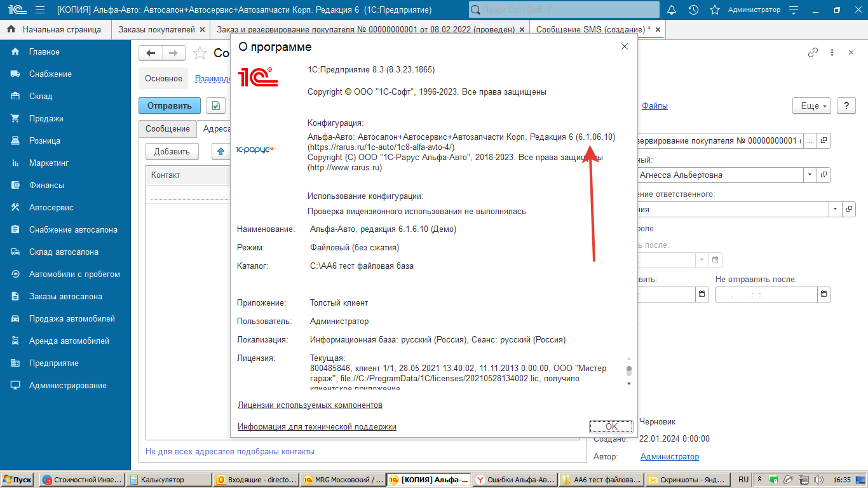Close the Сообщение SMS (создание) tab

(658, 29)
